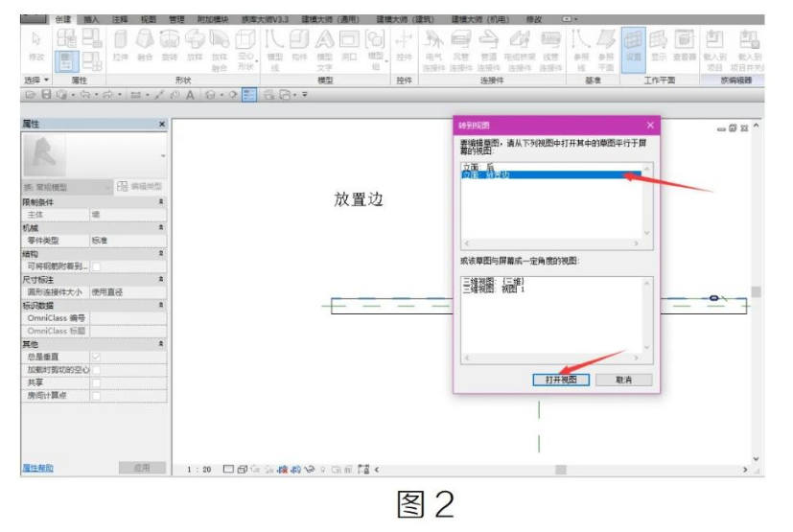Screen dimensions: 793x532
Task: Collapse the 标识数据 section
Action: 161,306
